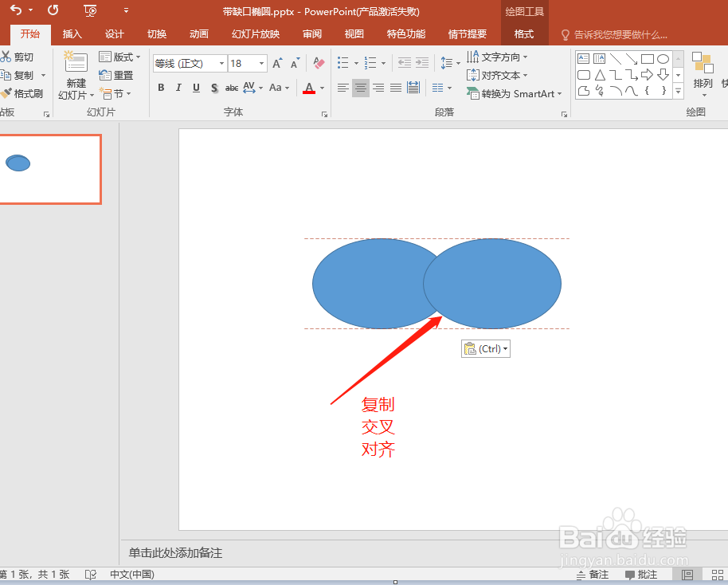The image size is (728, 585).
Task: Click 新建幻灯片 new slide icon
Action: click(x=76, y=62)
